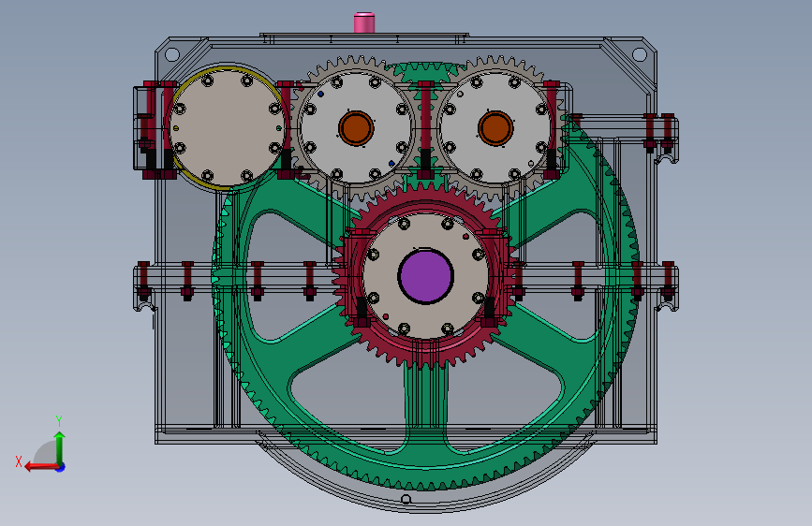812x526 pixels.
Task: Select the right orange shaft end
Action: pyautogui.click(x=495, y=128)
